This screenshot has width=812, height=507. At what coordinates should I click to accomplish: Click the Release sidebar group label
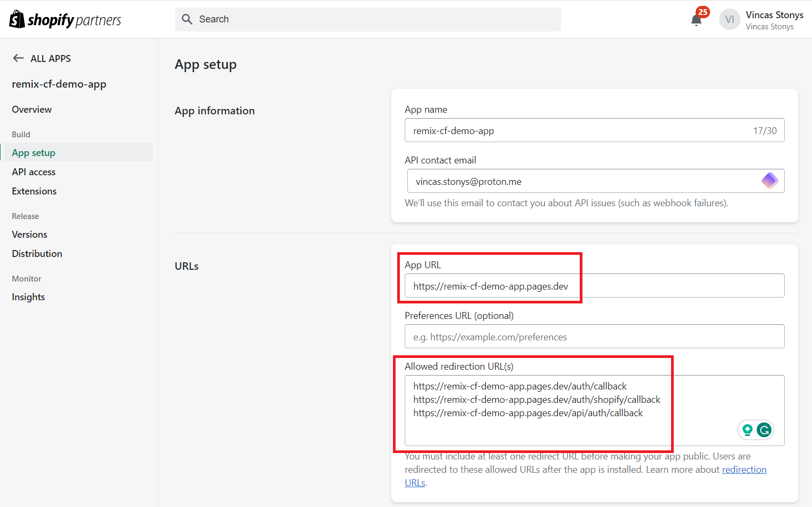click(x=25, y=216)
